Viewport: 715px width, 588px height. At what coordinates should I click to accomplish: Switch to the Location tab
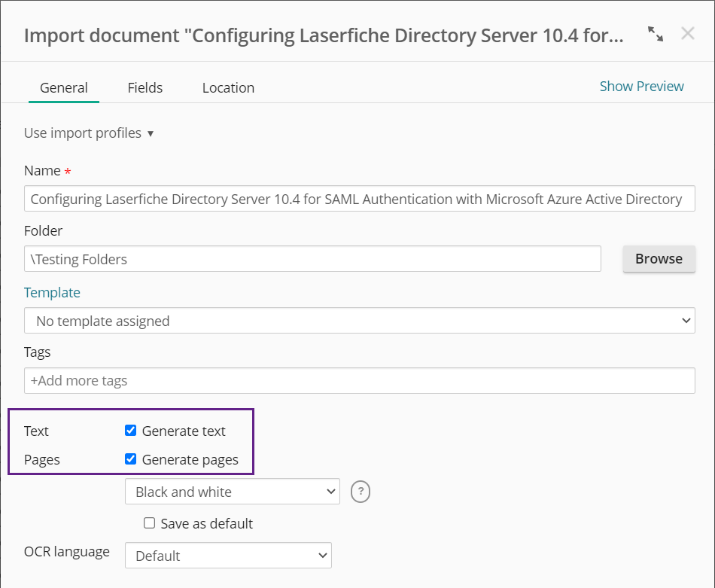click(x=229, y=87)
